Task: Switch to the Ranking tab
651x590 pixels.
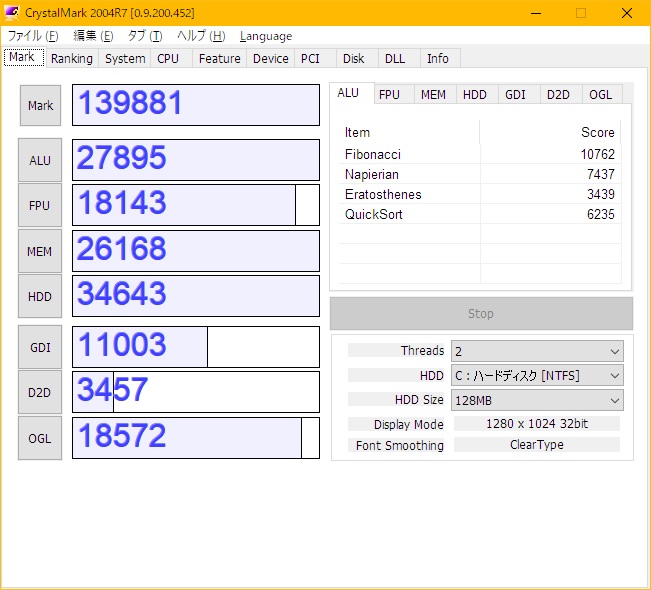Action: (x=72, y=59)
